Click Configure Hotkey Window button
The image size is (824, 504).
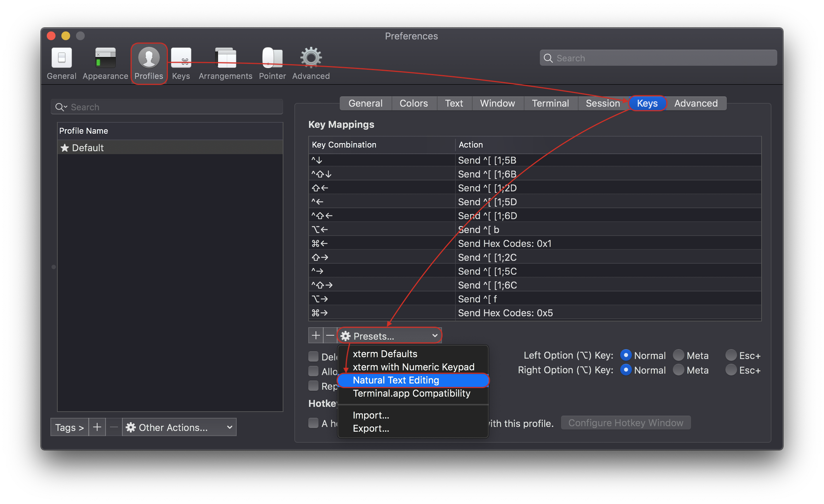[x=626, y=423]
